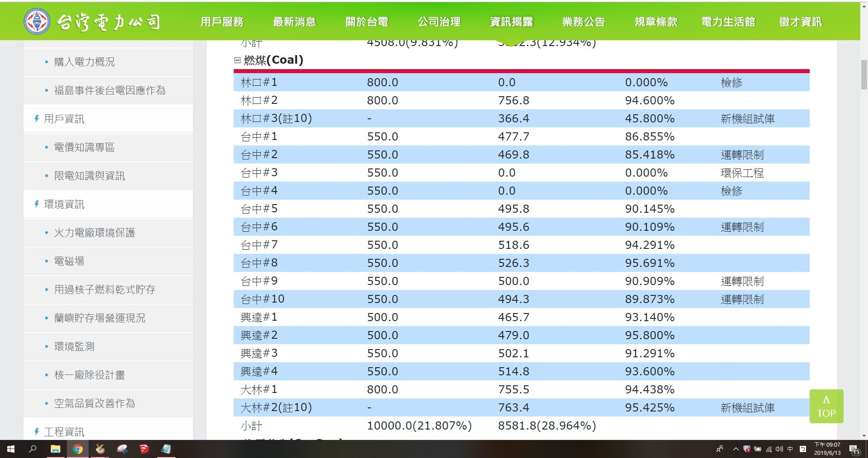Viewport: 868px width, 458px height.
Task: Select the 工程資訊 sidebar category
Action: (64, 432)
